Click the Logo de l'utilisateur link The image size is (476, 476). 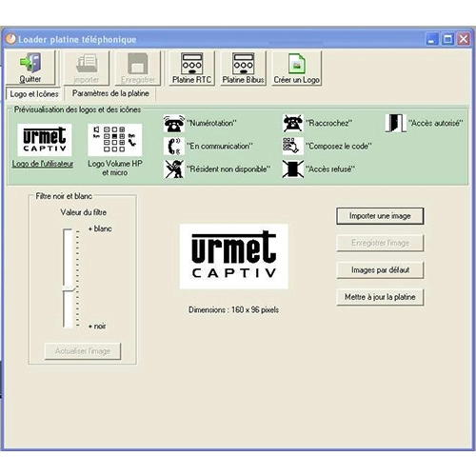(43, 164)
